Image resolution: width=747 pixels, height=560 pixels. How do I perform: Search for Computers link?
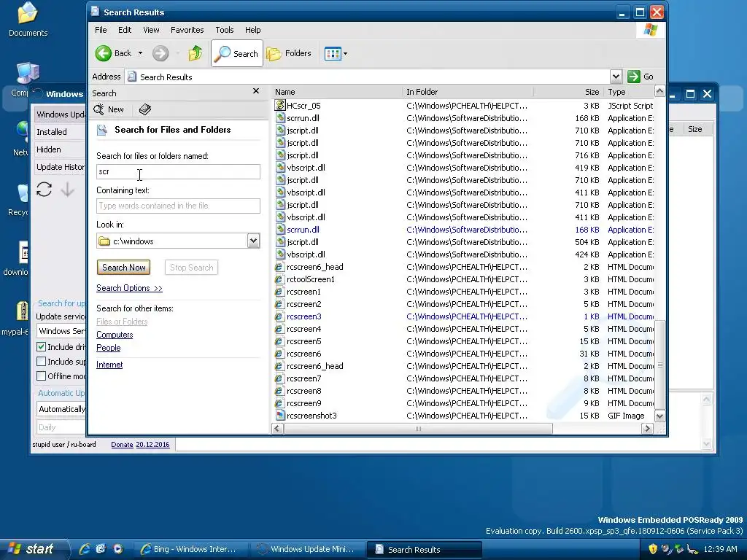(115, 335)
